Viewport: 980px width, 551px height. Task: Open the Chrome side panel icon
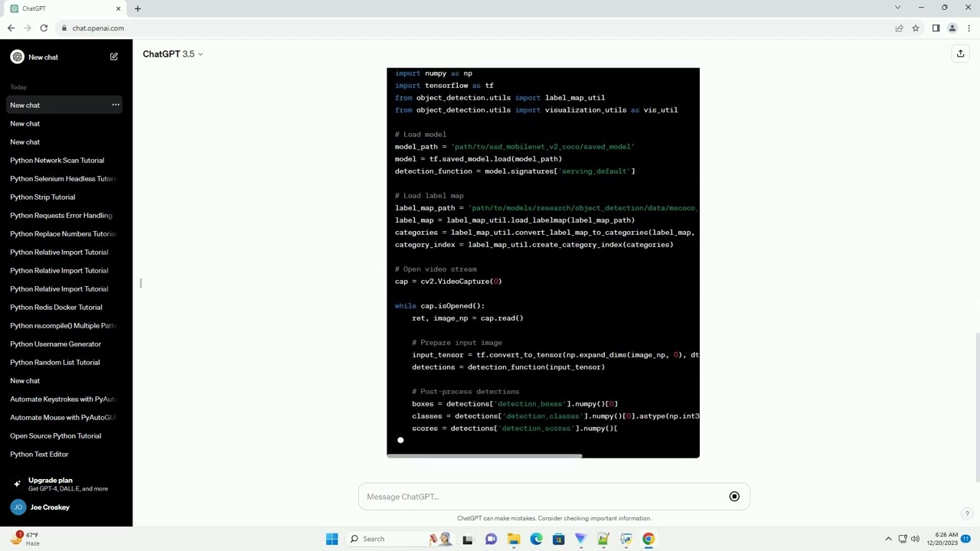(936, 28)
